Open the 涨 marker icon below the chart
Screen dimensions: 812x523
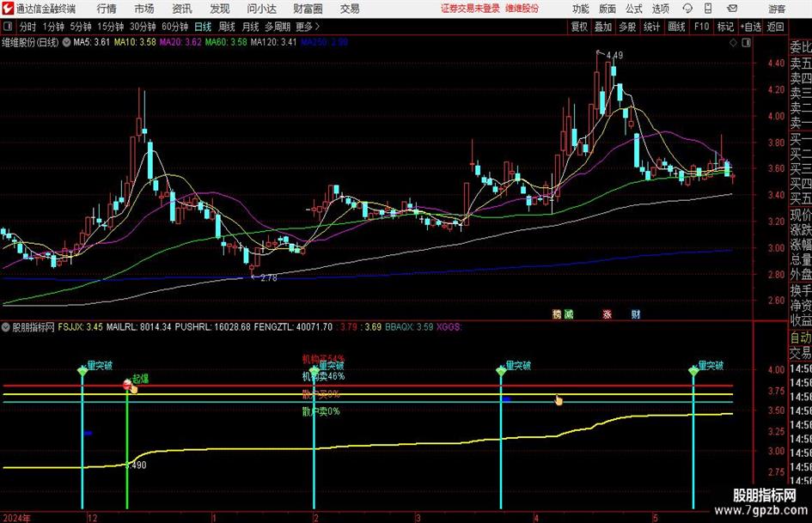point(607,313)
